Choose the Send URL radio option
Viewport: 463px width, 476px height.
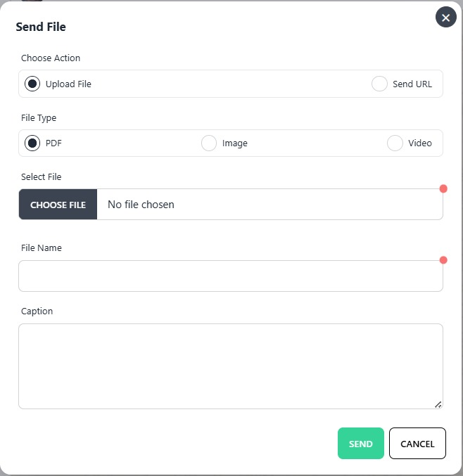point(380,84)
